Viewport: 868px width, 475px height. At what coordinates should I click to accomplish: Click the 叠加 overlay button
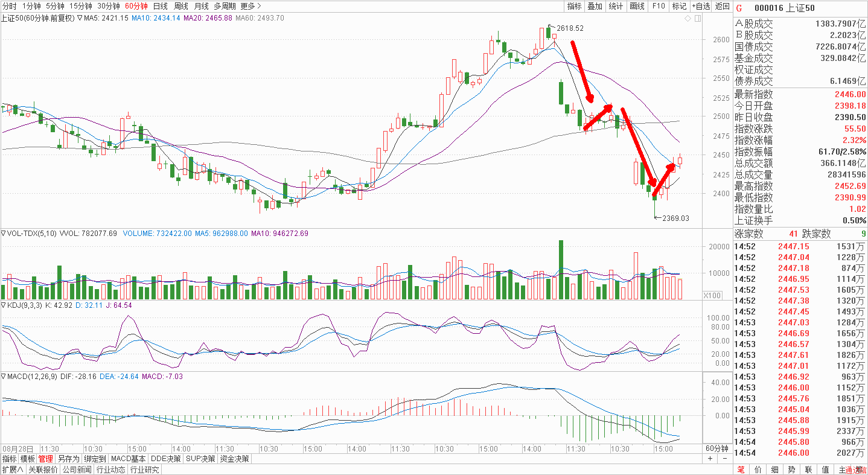[595, 6]
